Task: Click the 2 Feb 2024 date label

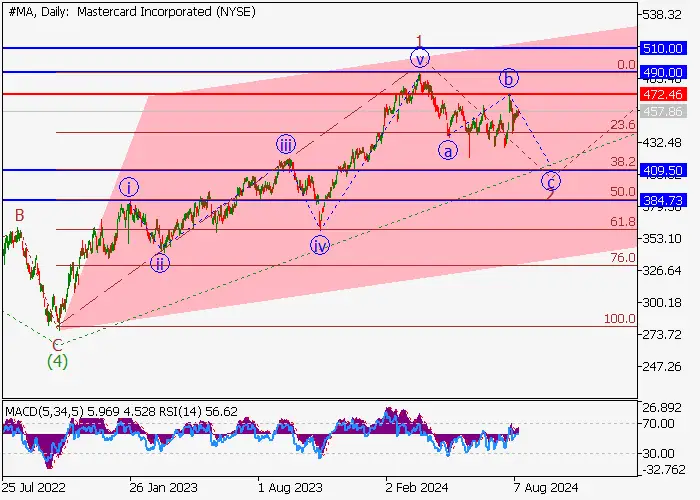Action: click(417, 487)
